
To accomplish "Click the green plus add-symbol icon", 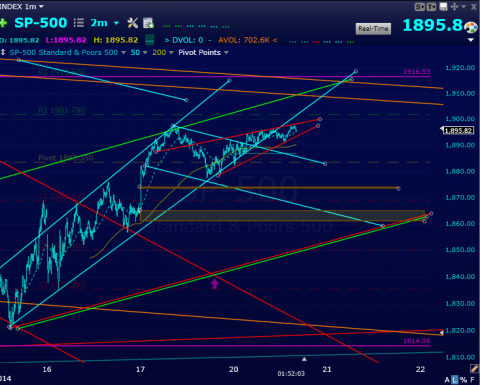I will (3, 23).
